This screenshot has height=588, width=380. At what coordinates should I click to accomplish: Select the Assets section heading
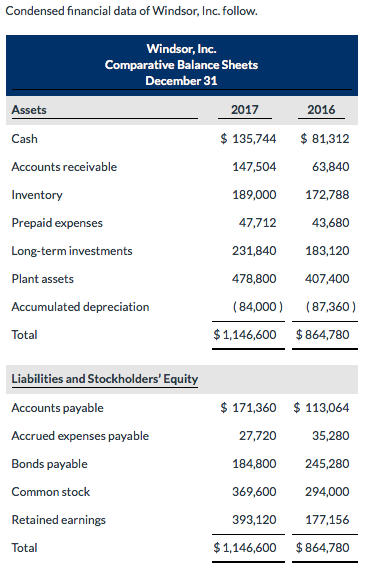pos(29,110)
